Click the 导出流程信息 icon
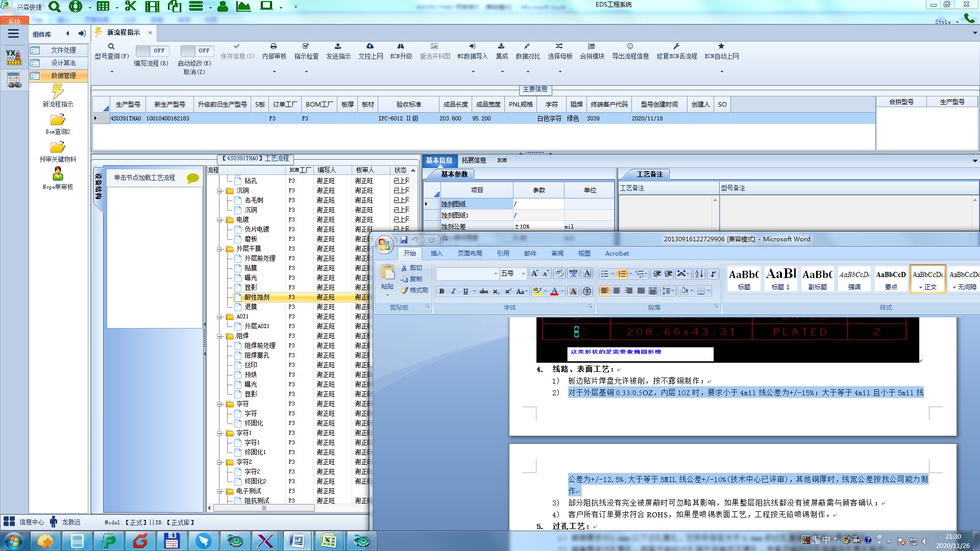980x551 pixels. [x=630, y=46]
